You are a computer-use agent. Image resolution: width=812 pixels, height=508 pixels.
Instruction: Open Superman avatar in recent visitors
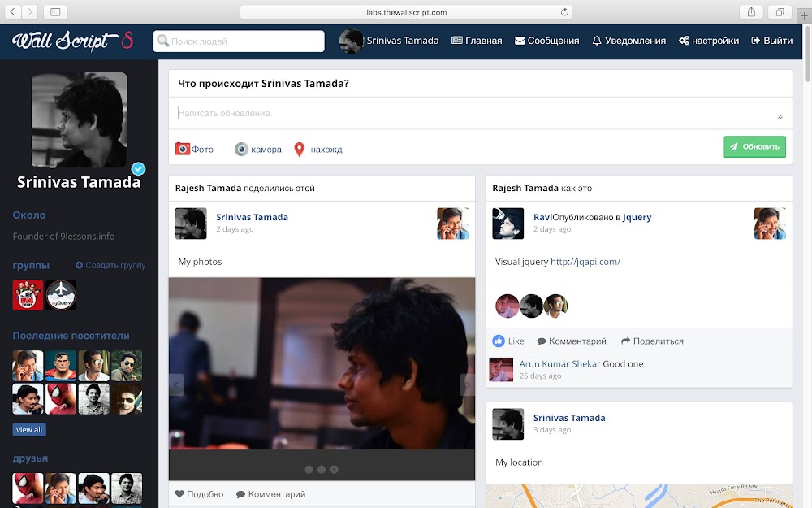tap(61, 366)
